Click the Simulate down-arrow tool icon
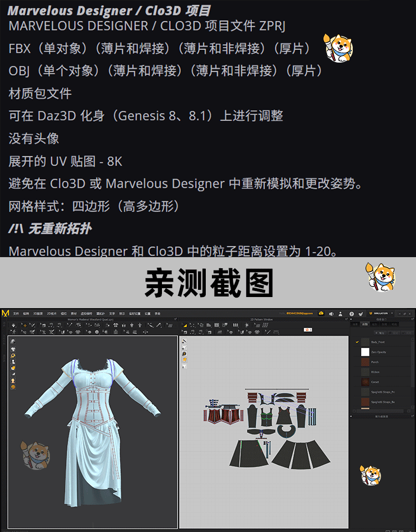Viewport: 416px width, 532px height. [x=13, y=325]
